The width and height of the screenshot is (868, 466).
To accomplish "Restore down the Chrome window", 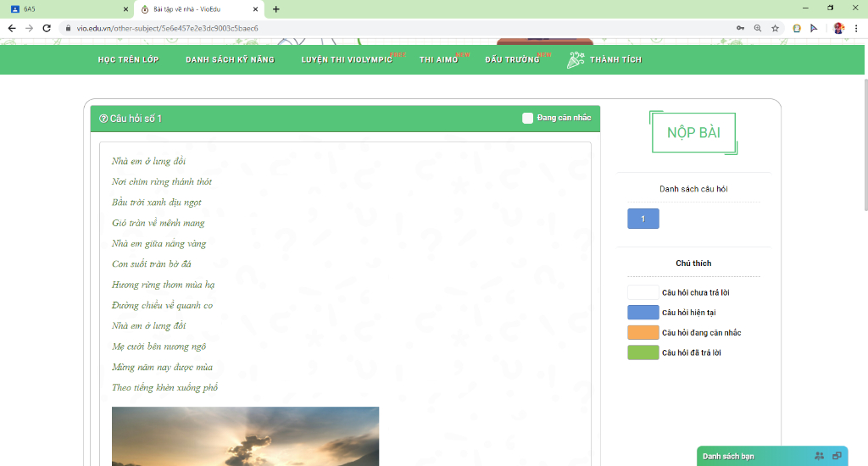I will (831, 8).
